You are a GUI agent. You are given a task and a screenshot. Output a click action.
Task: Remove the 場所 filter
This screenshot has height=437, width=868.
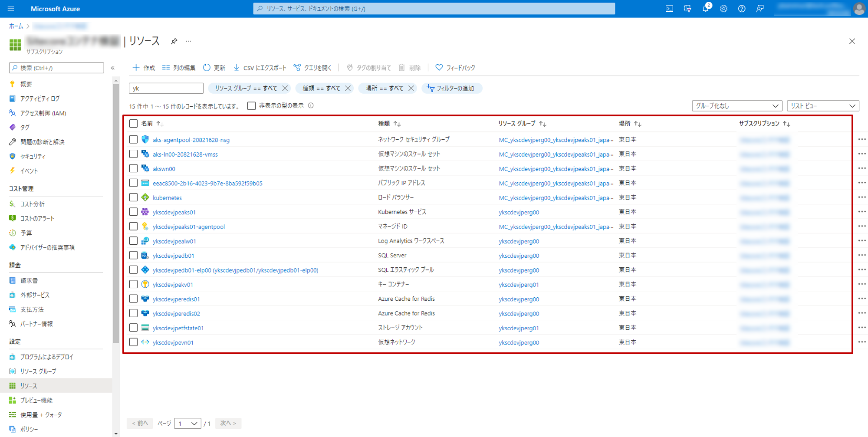tap(411, 88)
